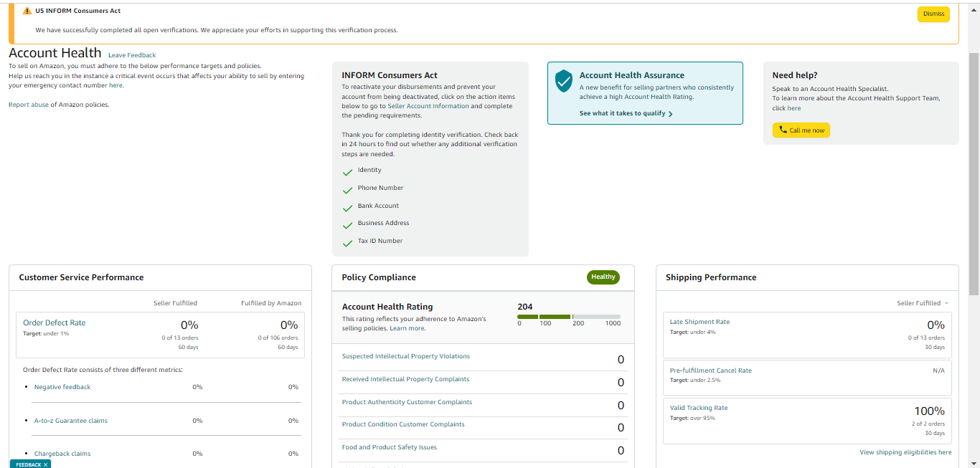Open the Late Shipment Rate metric
This screenshot has height=468, width=980.
699,322
